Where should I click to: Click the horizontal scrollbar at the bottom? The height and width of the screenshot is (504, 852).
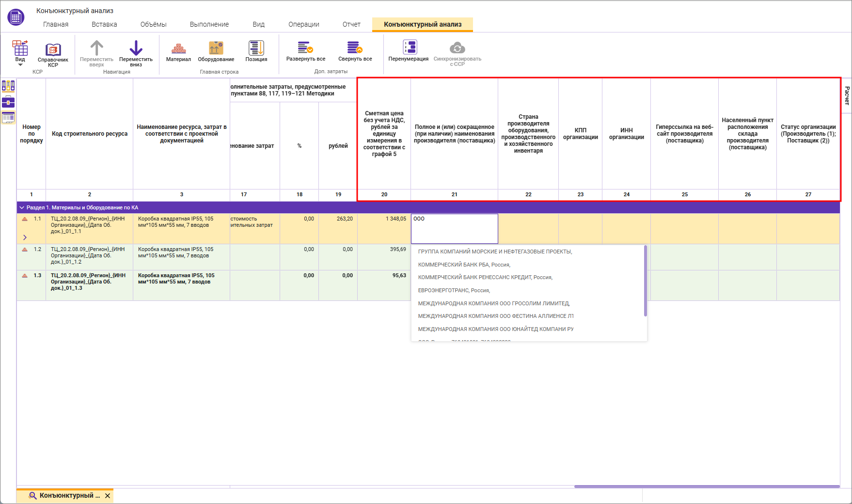707,487
